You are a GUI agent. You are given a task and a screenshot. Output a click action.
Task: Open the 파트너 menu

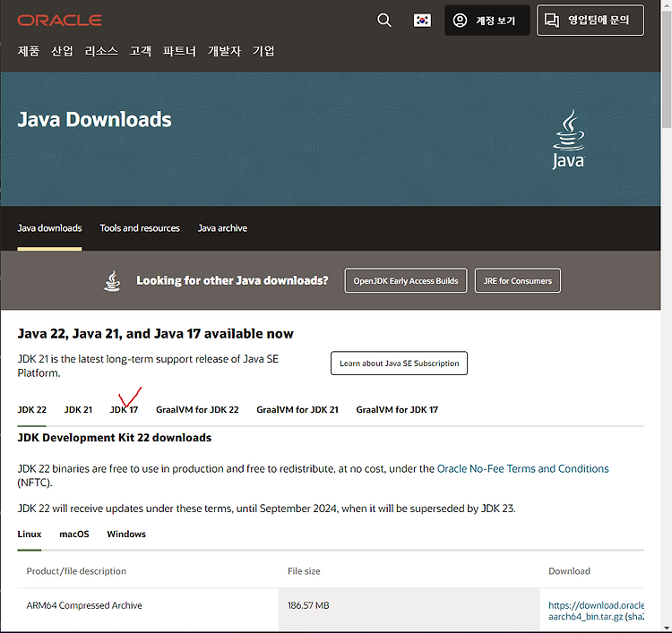click(x=179, y=51)
